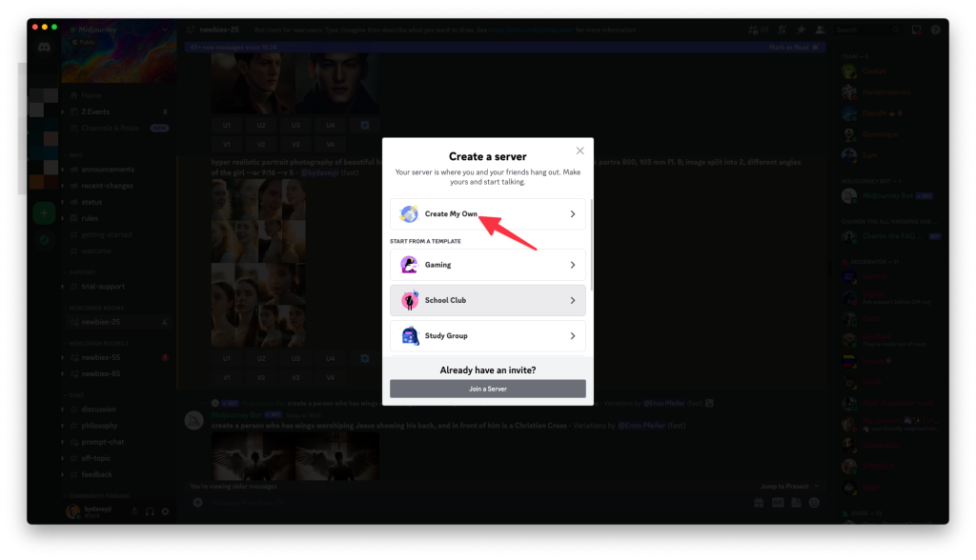Collapse the NEWCOMER ROOMS 2 category
The width and height of the screenshot is (976, 560).
pyautogui.click(x=96, y=344)
